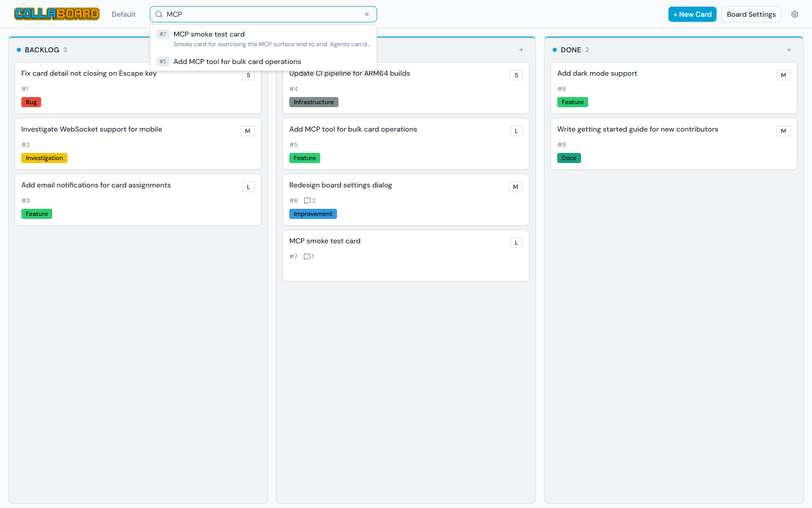This screenshot has height=508, width=812.
Task: Click the search magnifier icon
Action: (x=159, y=14)
